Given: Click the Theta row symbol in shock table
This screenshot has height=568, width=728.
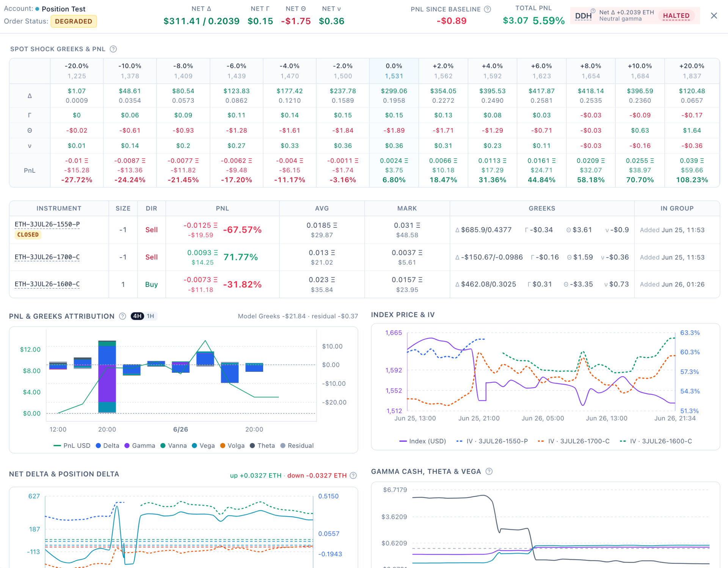Looking at the screenshot, I should click(30, 130).
